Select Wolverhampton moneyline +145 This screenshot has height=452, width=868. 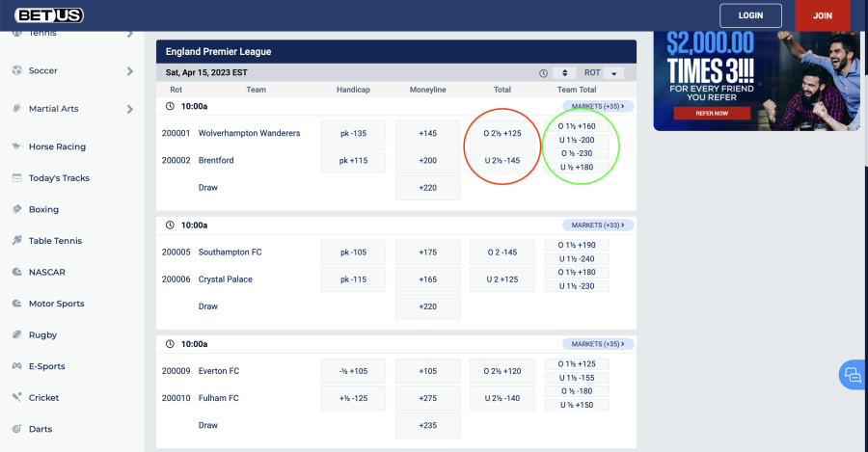coord(428,133)
